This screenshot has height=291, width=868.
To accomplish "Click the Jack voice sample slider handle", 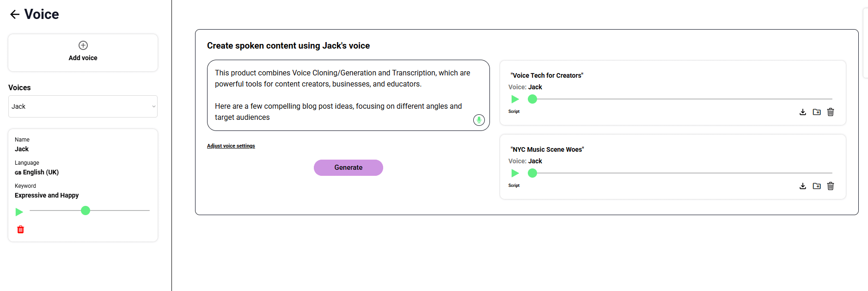I will coord(86,211).
